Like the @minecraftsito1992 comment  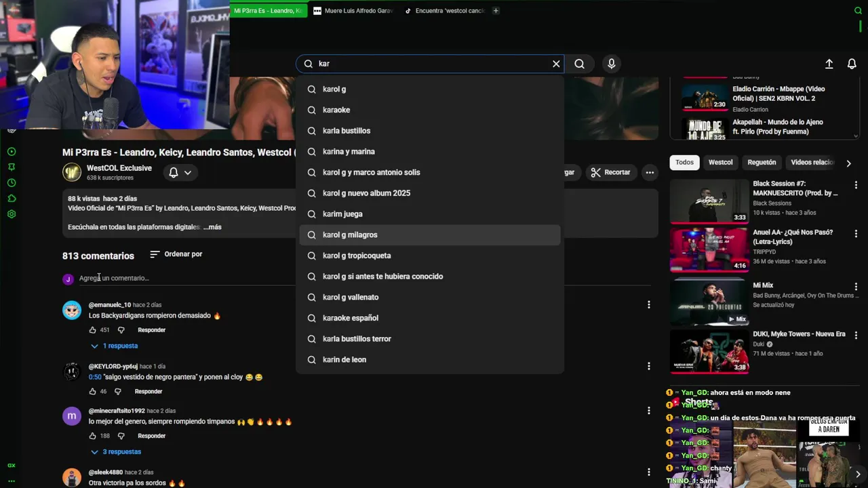tap(92, 436)
